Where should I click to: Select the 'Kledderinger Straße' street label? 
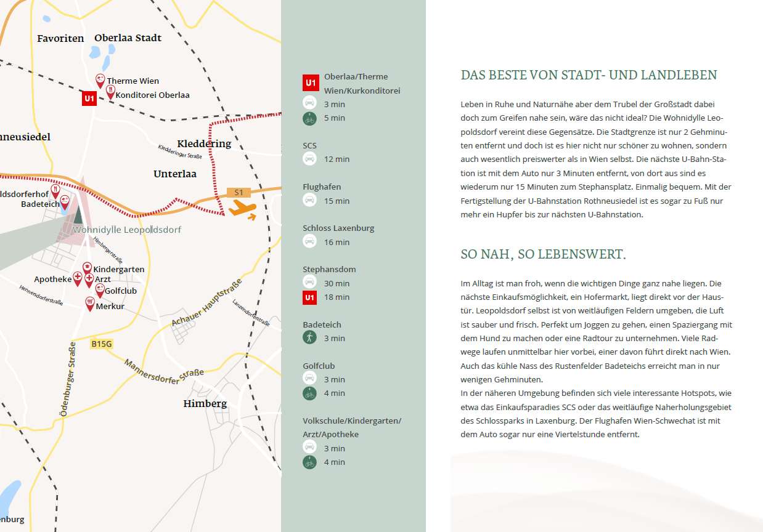click(x=180, y=151)
